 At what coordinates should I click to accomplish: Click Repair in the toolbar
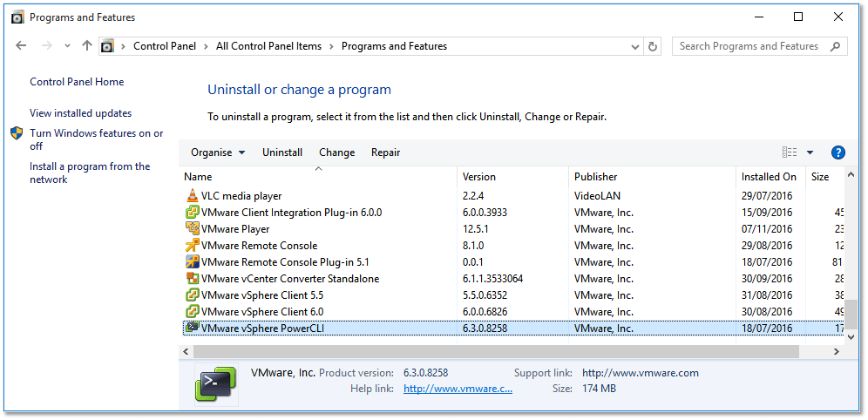385,152
